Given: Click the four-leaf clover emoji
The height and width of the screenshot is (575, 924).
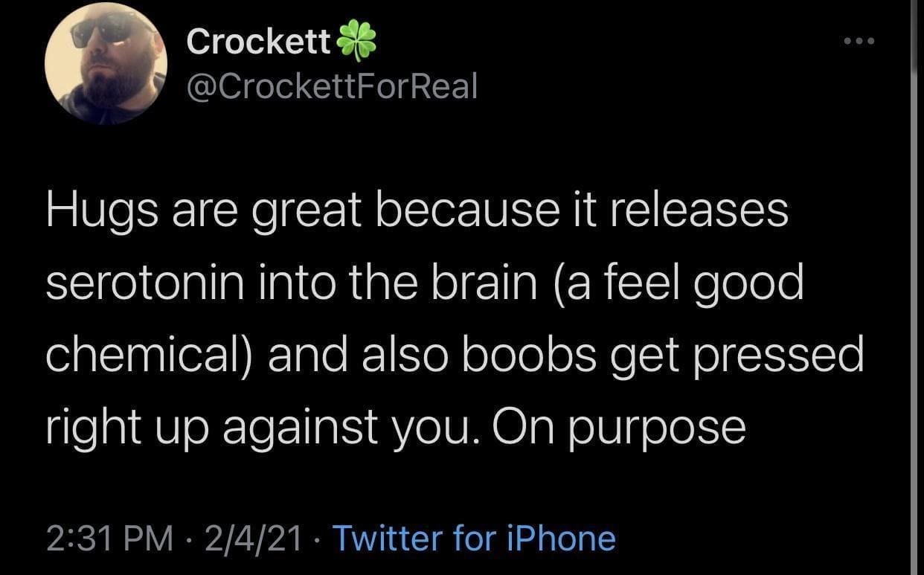Looking at the screenshot, I should (357, 42).
